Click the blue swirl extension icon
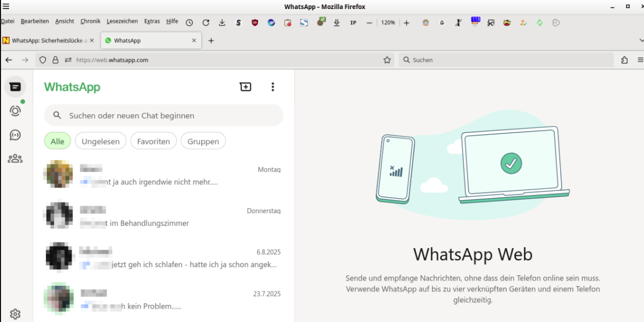Image resolution: width=644 pixels, height=322 pixels. pyautogui.click(x=271, y=23)
